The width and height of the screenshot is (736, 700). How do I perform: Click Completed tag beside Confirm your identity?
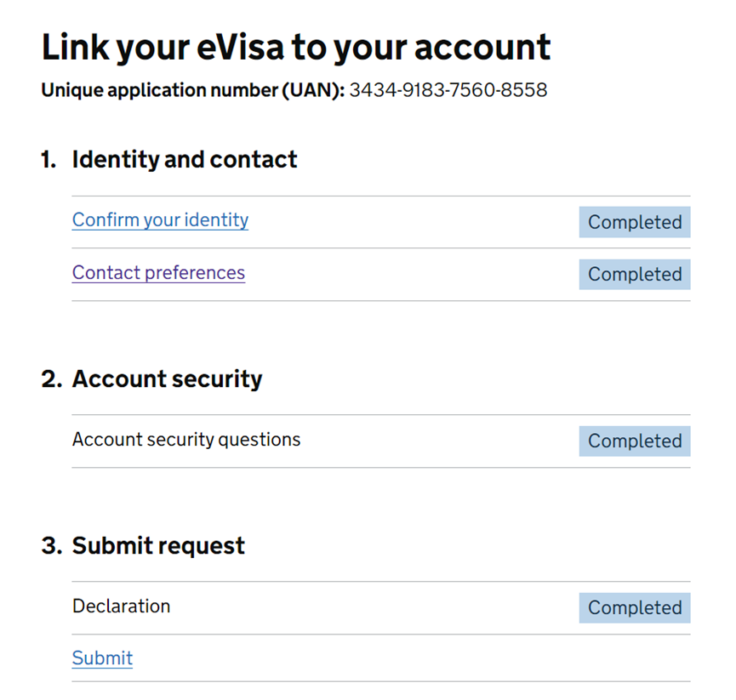635,222
